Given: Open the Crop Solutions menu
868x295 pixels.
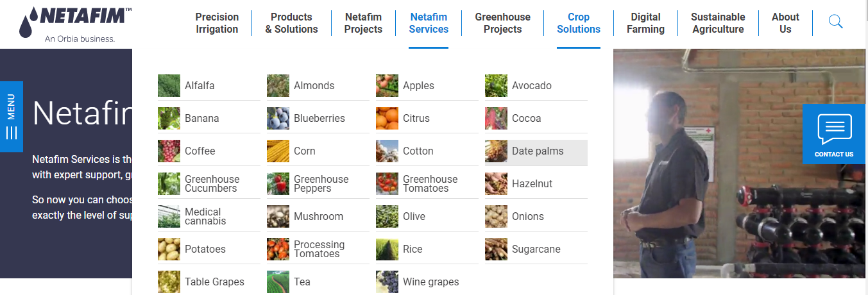Looking at the screenshot, I should tap(579, 23).
